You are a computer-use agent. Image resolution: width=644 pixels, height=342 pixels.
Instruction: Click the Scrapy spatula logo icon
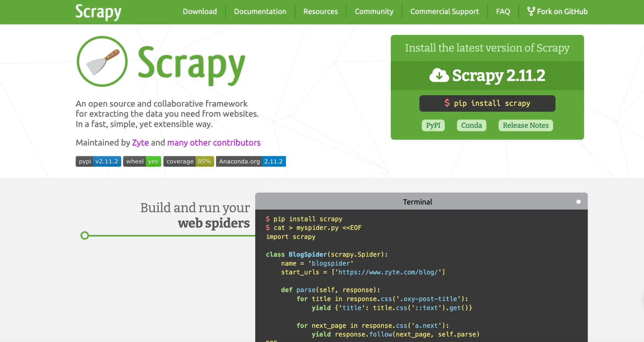pyautogui.click(x=102, y=61)
